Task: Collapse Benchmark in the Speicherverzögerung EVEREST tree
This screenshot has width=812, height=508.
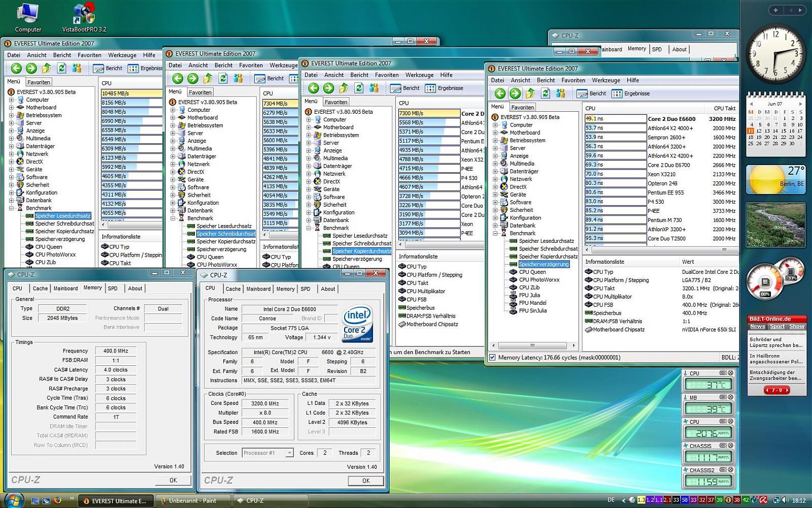Action: tap(495, 233)
